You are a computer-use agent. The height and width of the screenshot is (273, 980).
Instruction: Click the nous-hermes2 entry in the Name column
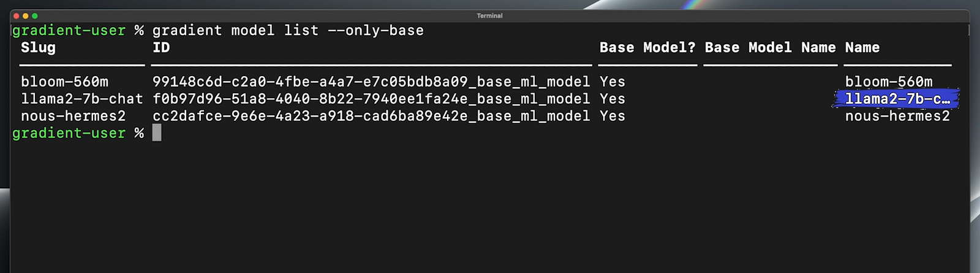897,116
